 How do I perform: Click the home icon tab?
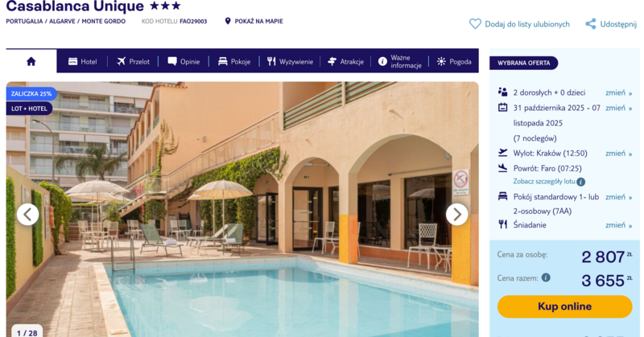click(x=31, y=62)
